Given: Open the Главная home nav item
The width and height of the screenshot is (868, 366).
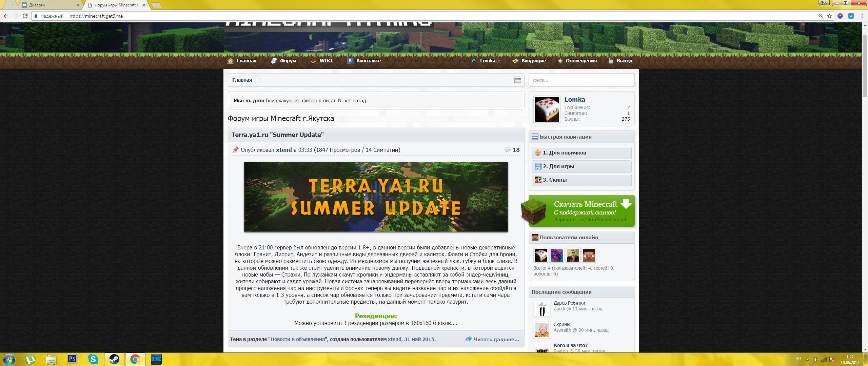Looking at the screenshot, I should (x=242, y=61).
